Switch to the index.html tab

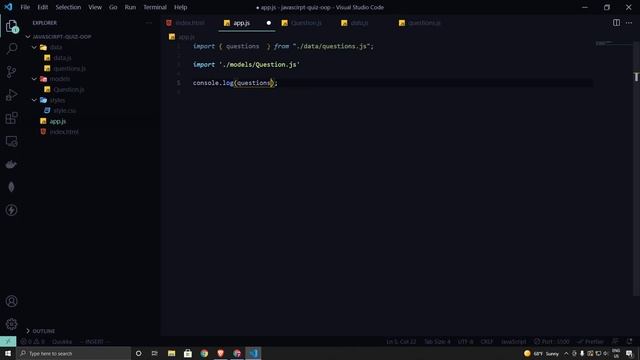[x=190, y=23]
